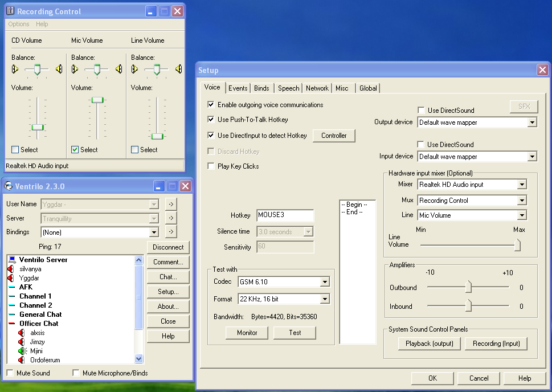Click Mijni's green speaker icon
This screenshot has width=552, height=392.
click(22, 351)
